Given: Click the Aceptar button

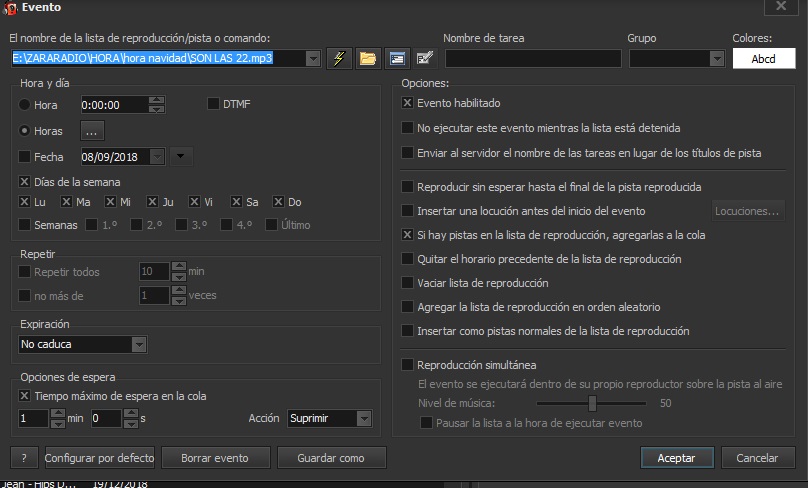Looking at the screenshot, I should (677, 458).
